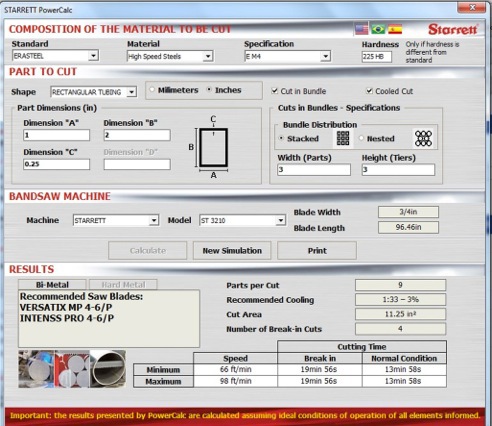Switch language with the Spain flag icon
Image resolution: width=492 pixels, height=426 pixels.
395,29
